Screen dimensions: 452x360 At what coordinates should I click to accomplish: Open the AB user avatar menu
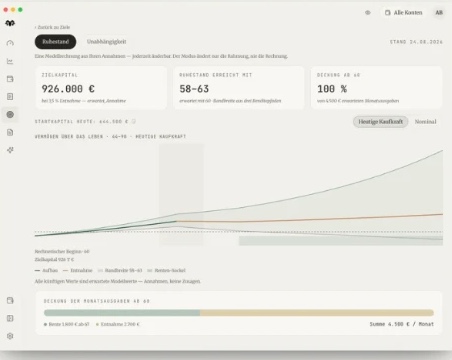tap(439, 13)
